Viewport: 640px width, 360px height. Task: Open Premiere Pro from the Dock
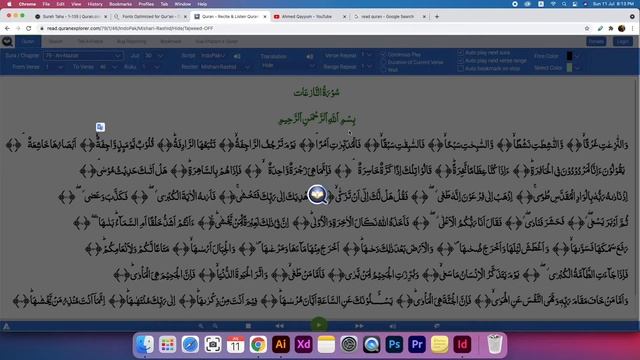tap(417, 344)
